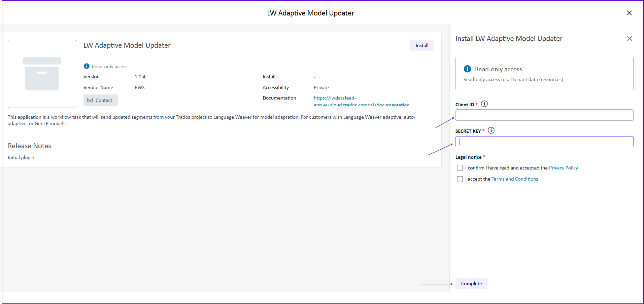Close the LW Adaptive Model Updater dialog
The height and width of the screenshot is (304, 644).
coord(629,13)
